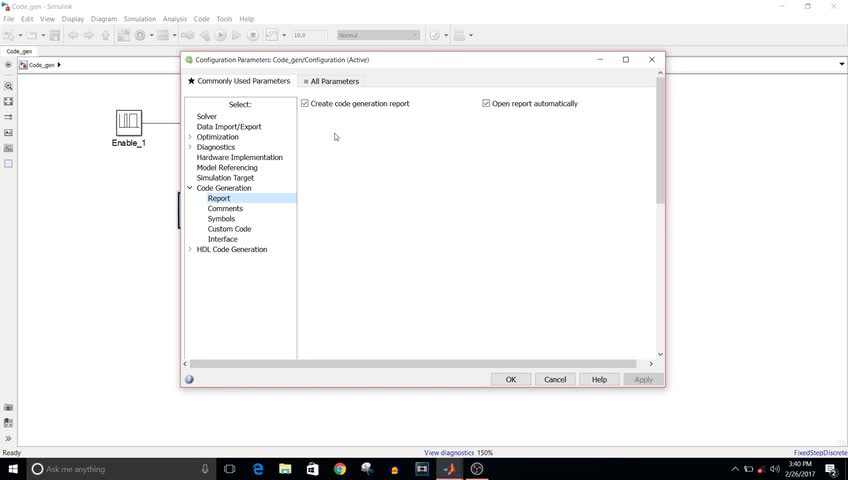The height and width of the screenshot is (480, 848).
Task: Click the OK button
Action: [511, 379]
